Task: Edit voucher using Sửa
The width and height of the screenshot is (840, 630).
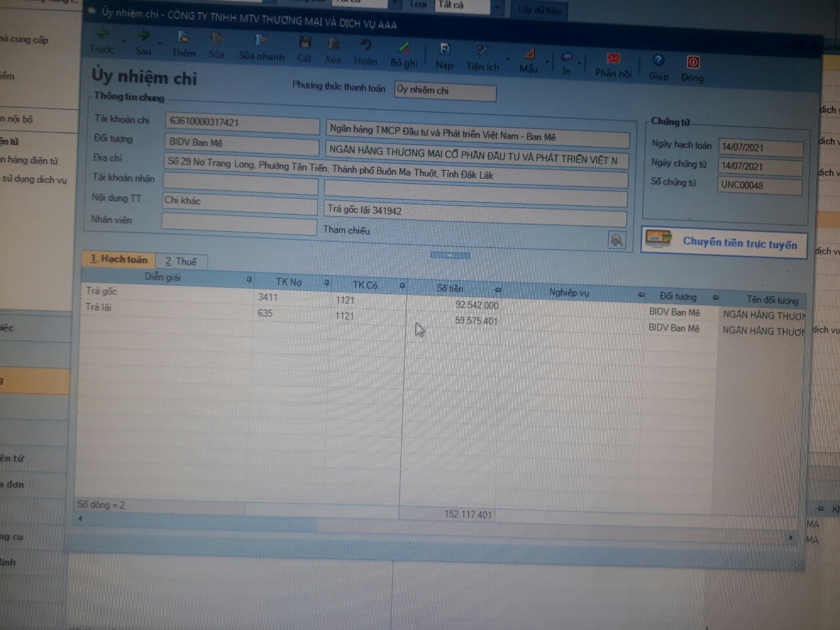Action: [x=217, y=45]
